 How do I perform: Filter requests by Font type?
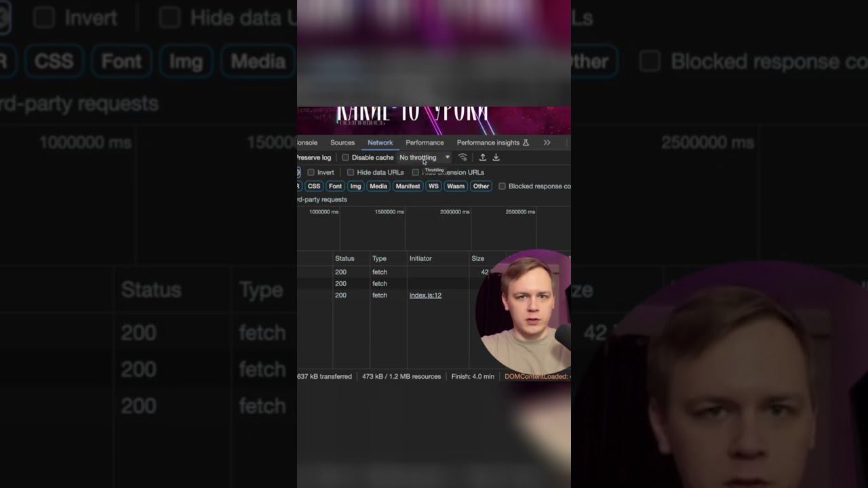click(x=335, y=186)
